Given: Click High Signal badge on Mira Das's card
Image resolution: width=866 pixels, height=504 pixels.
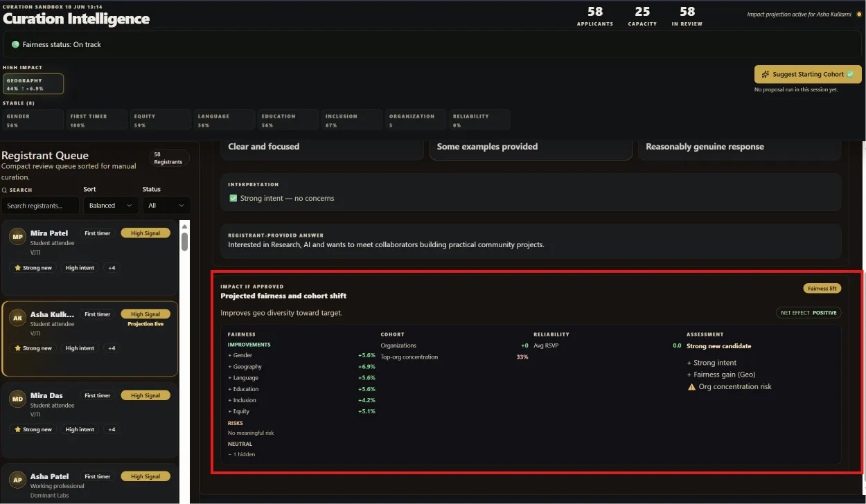Looking at the screenshot, I should [x=145, y=395].
